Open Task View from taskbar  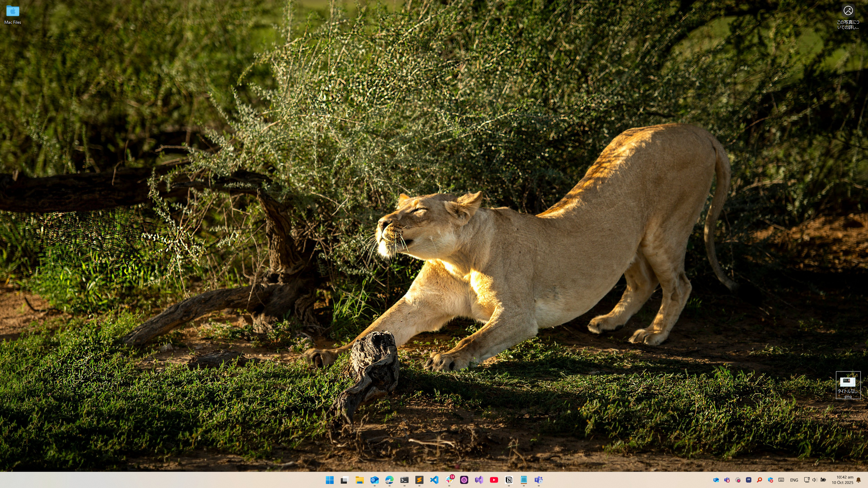[x=344, y=480]
